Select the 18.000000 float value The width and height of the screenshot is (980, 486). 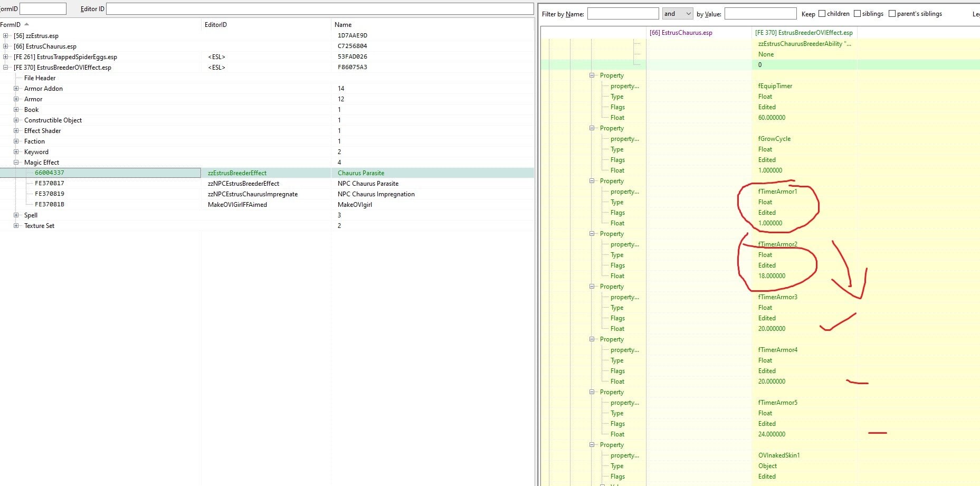click(772, 276)
